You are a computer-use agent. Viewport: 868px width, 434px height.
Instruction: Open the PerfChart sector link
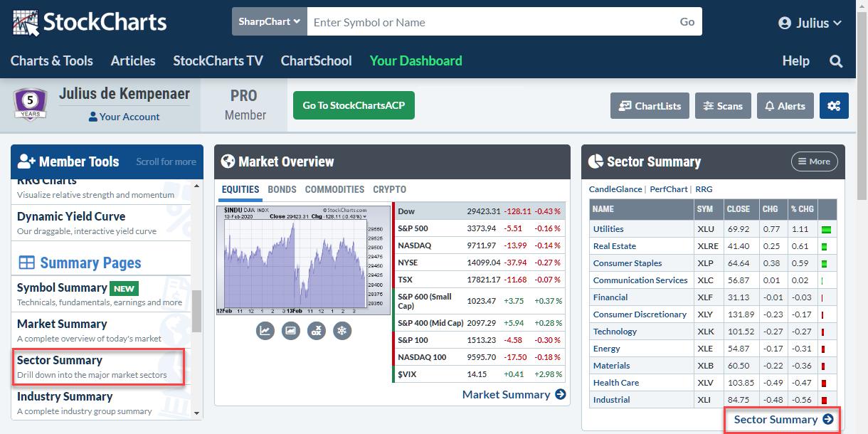[669, 189]
